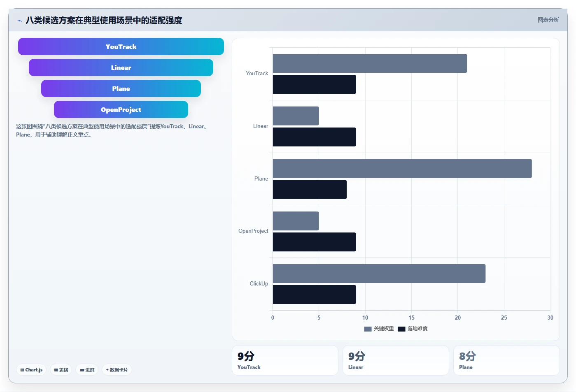Screen dimensions: 576x392
Task: Click the Plane y-axis label
Action: coord(261,179)
